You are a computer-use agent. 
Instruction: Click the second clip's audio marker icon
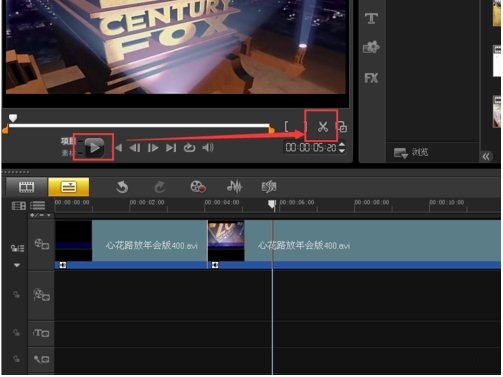[x=215, y=265]
